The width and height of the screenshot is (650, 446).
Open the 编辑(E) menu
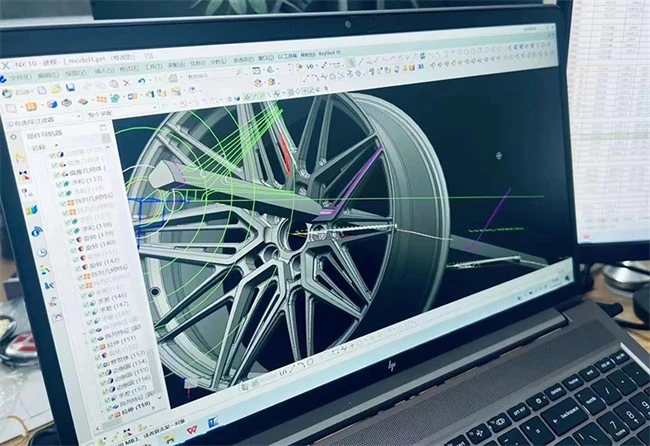48,75
